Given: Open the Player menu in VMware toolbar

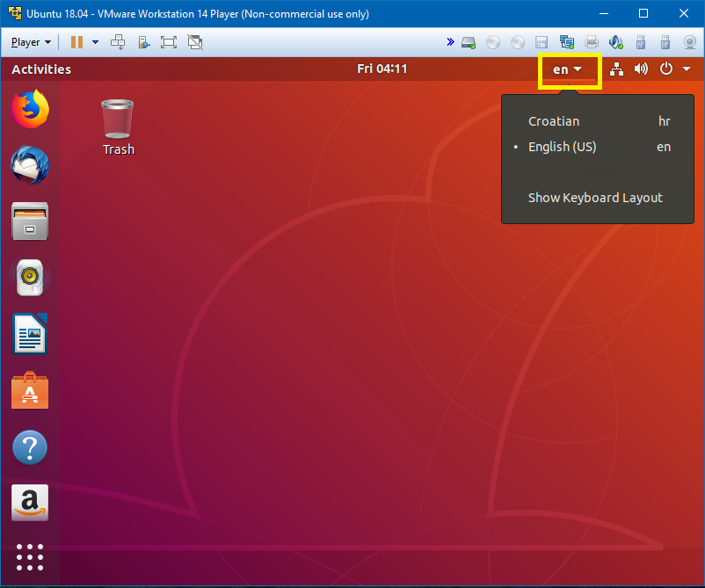Looking at the screenshot, I should pos(31,42).
